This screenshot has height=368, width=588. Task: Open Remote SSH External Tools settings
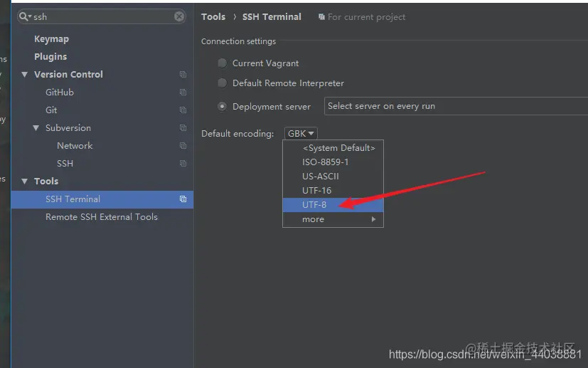click(x=101, y=217)
